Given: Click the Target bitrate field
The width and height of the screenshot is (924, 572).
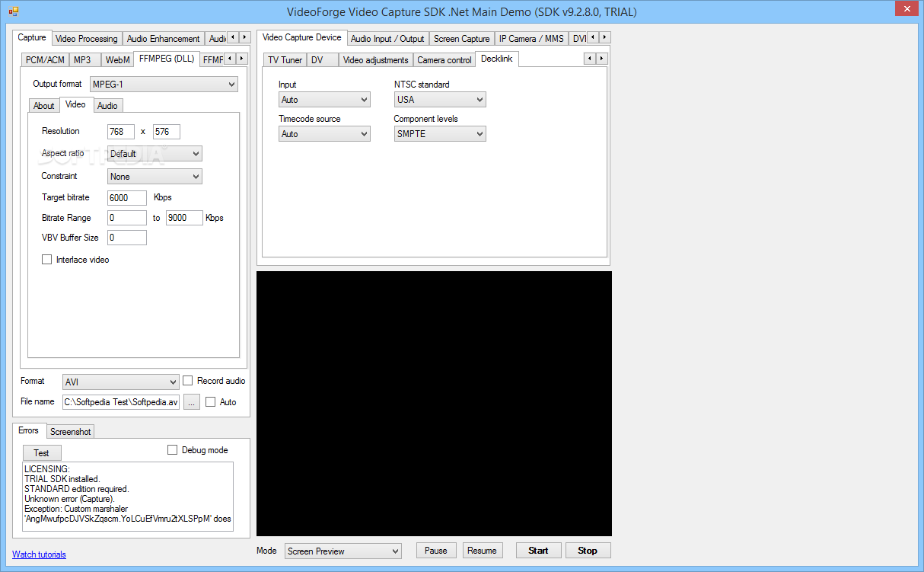Looking at the screenshot, I should [x=127, y=198].
